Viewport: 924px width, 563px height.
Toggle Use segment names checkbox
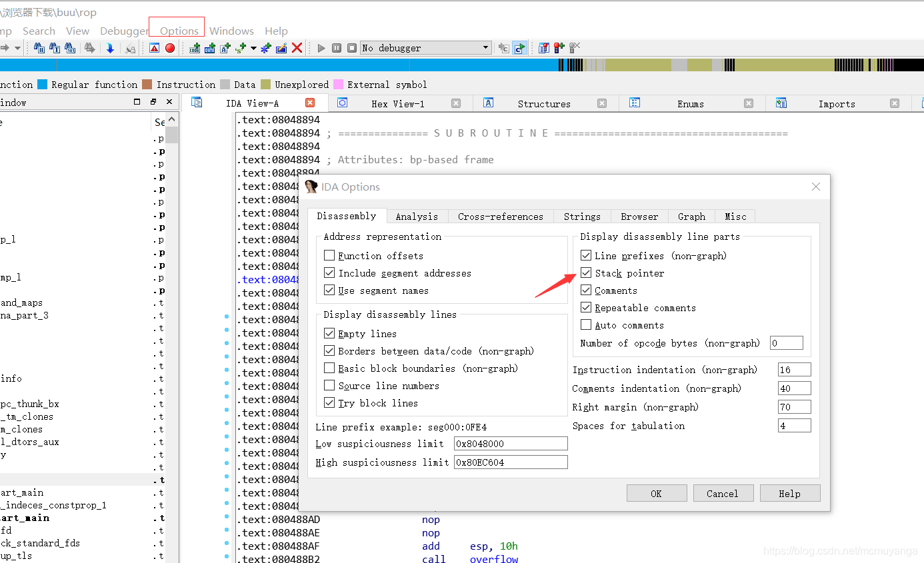pyautogui.click(x=329, y=290)
